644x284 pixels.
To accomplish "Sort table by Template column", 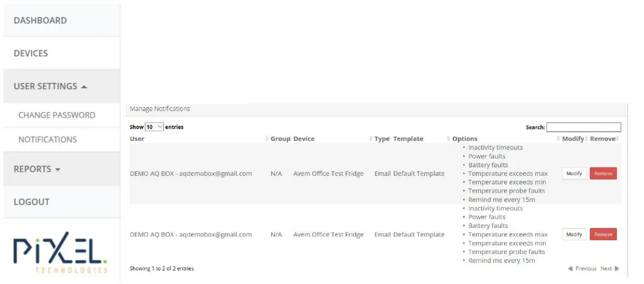I will pyautogui.click(x=408, y=139).
